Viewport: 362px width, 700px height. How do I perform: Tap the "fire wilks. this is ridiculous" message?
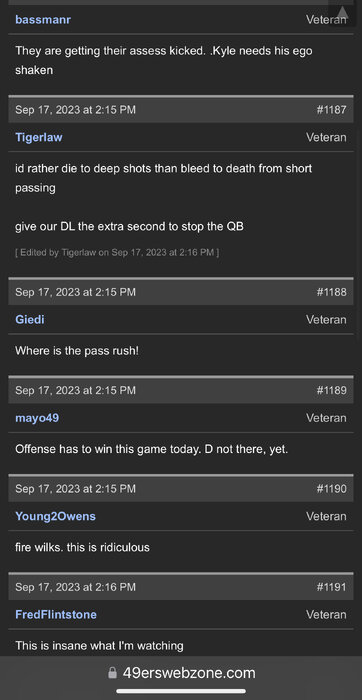point(83,547)
